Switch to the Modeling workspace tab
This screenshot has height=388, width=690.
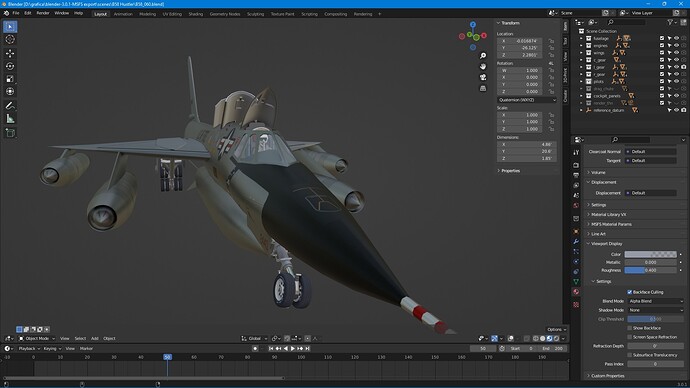coord(147,14)
